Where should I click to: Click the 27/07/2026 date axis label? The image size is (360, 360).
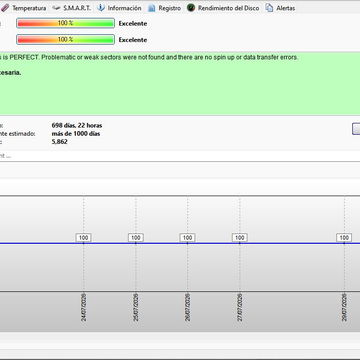point(240,307)
